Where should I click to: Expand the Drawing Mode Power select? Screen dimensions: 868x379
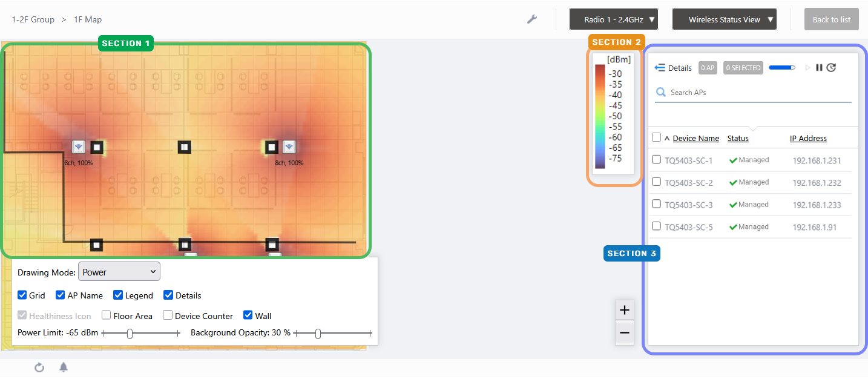[119, 272]
